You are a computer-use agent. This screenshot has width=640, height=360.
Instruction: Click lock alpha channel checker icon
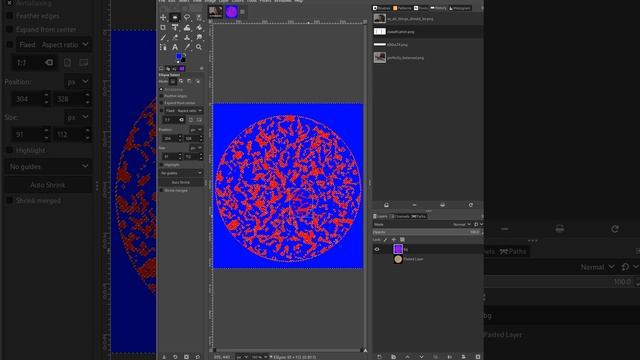coord(402,240)
